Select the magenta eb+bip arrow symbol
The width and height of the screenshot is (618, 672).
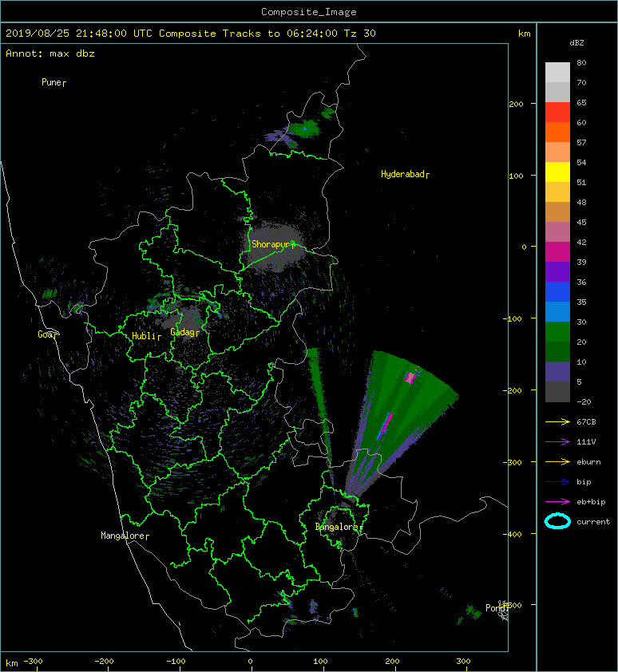pyautogui.click(x=557, y=502)
